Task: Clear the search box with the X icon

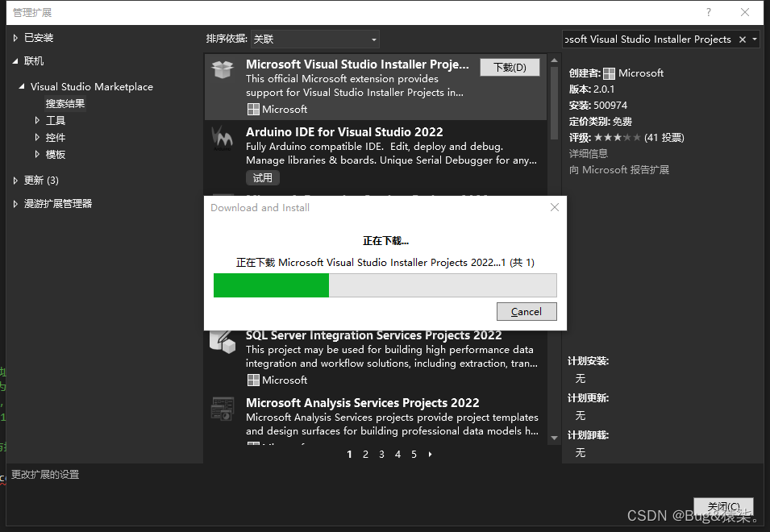Action: [743, 39]
